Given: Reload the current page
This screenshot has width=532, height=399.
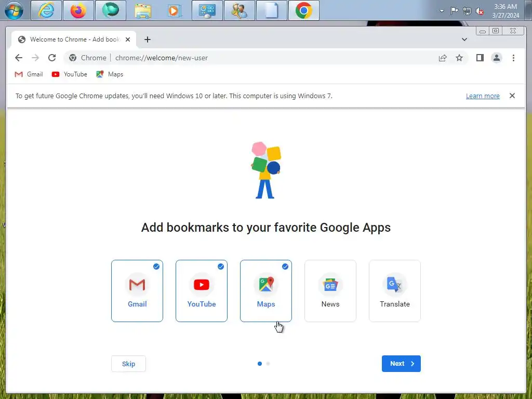Looking at the screenshot, I should 52,58.
